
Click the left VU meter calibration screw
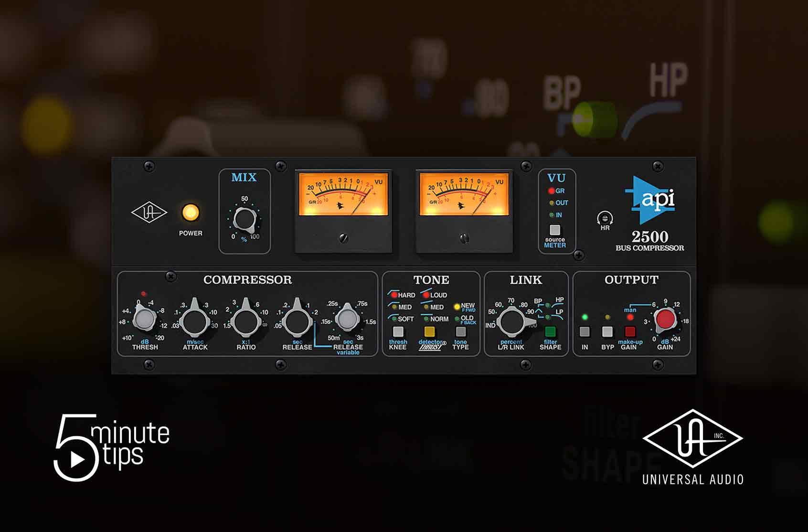(343, 238)
